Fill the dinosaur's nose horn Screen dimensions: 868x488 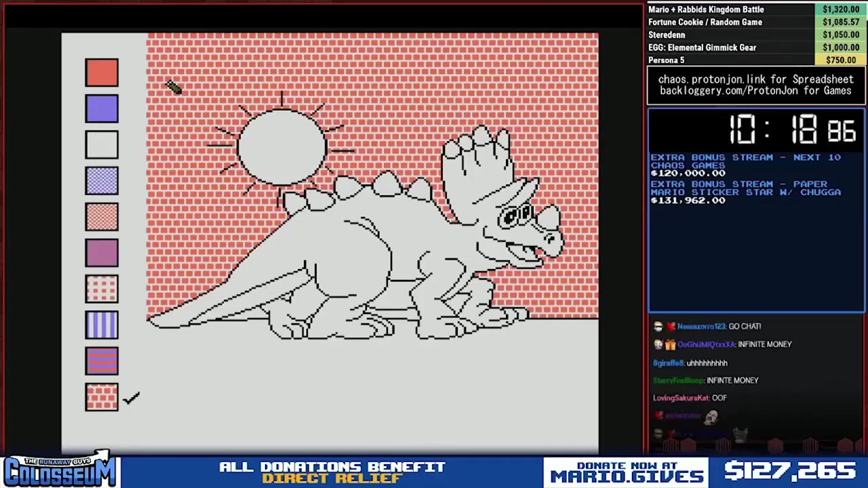pos(551,219)
